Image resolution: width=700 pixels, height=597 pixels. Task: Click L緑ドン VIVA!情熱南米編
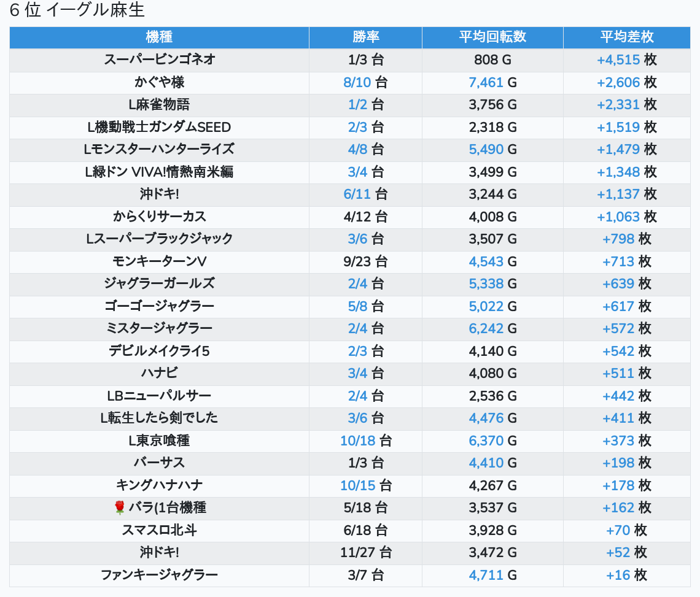point(160,172)
